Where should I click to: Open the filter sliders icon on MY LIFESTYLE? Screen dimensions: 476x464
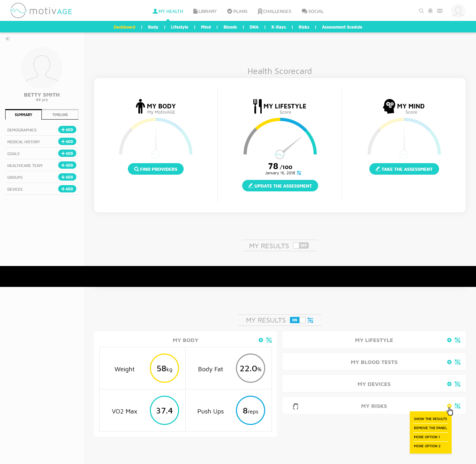click(458, 340)
